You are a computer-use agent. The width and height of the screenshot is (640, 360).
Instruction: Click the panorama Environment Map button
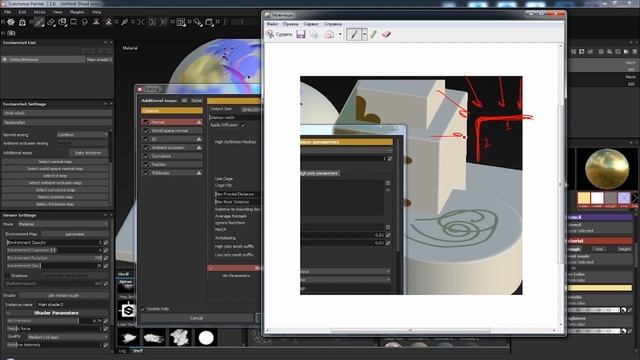(75, 234)
